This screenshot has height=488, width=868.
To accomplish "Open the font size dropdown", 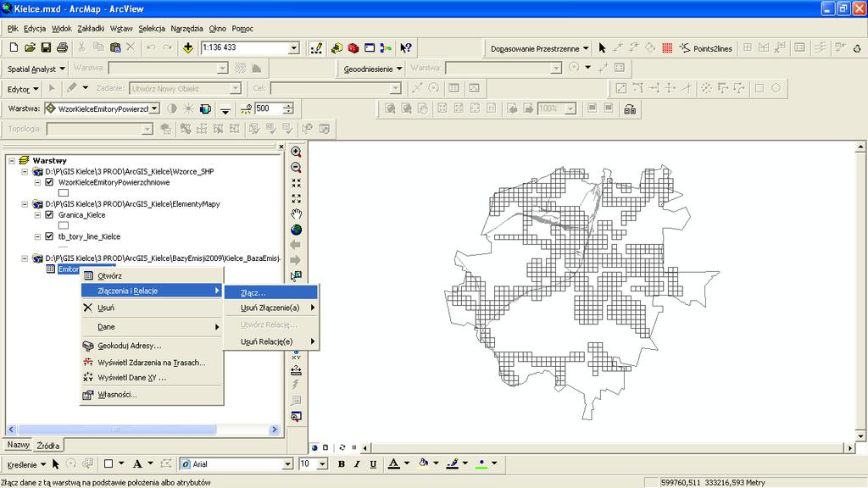I will [322, 464].
